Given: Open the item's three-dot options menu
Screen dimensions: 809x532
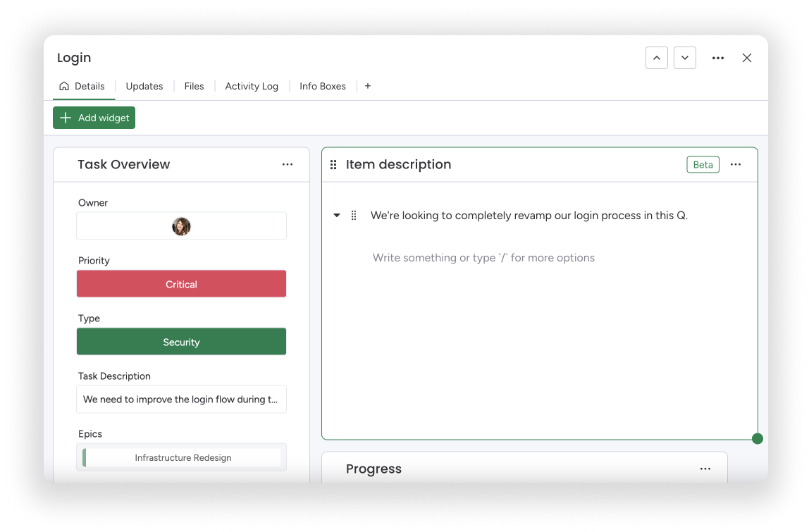Looking at the screenshot, I should [717, 58].
